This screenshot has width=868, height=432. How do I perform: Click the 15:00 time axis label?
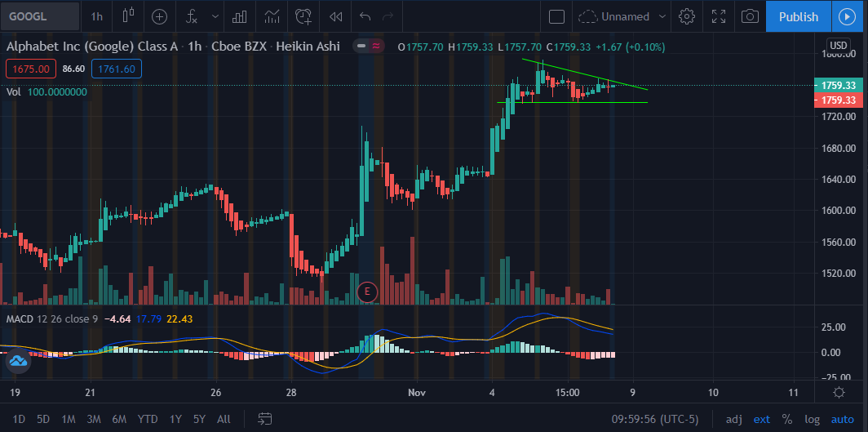pos(568,393)
